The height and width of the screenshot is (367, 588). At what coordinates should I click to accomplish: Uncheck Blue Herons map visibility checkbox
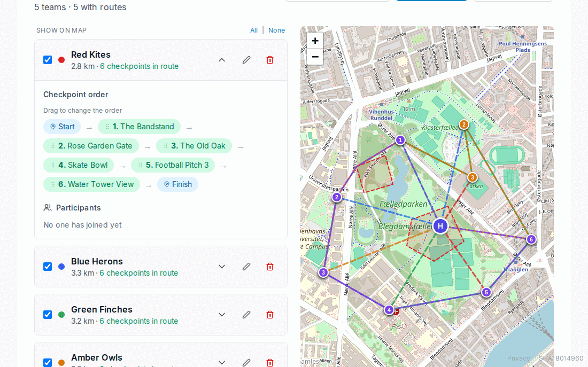coord(48,267)
